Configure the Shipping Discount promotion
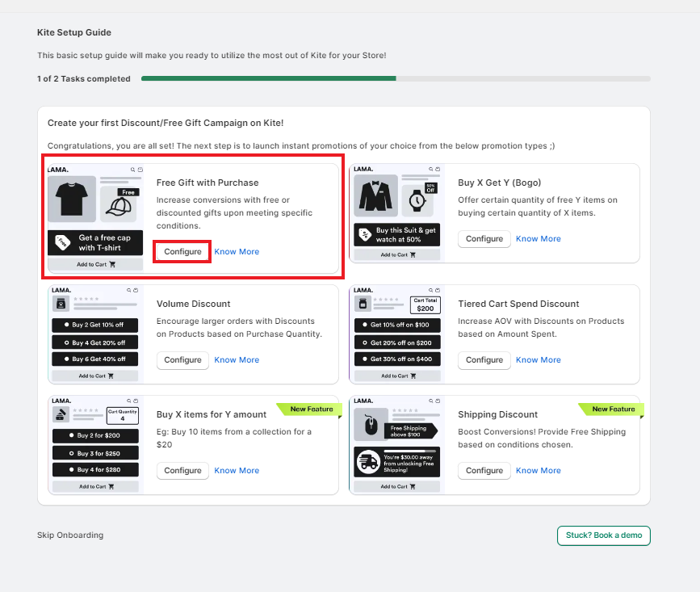Image resolution: width=700 pixels, height=592 pixels. point(484,470)
